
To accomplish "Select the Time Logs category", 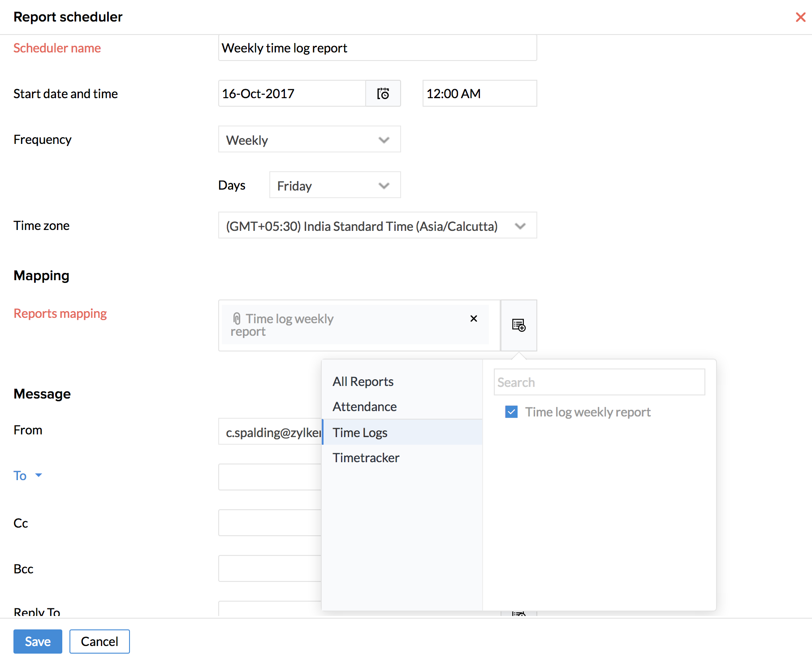I will pyautogui.click(x=360, y=433).
